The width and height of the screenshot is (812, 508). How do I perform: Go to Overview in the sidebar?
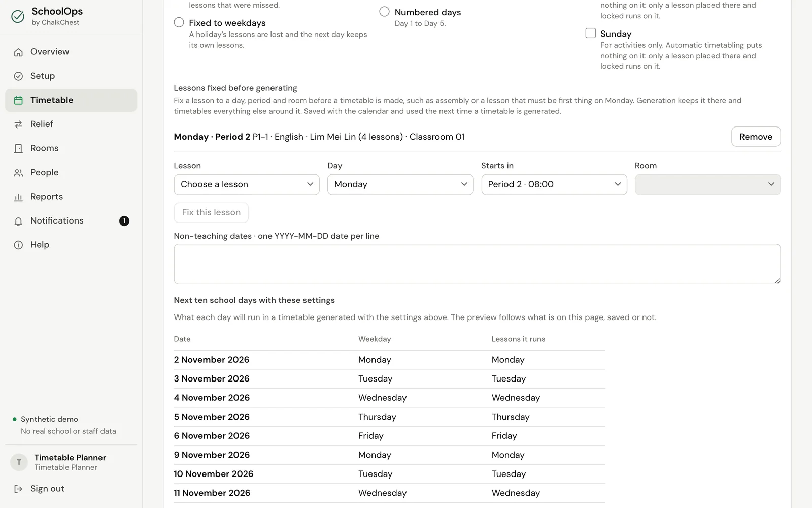point(71,52)
